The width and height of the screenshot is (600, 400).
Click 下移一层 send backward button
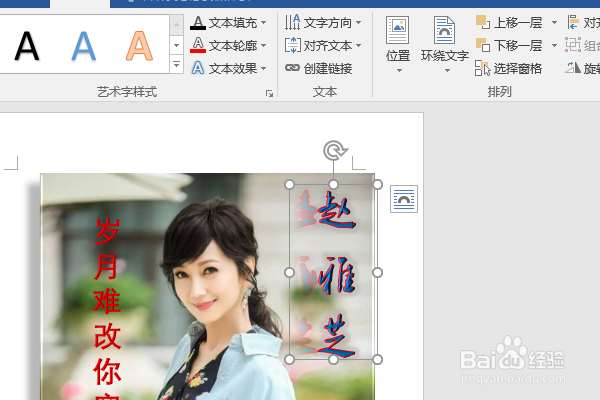pos(509,46)
